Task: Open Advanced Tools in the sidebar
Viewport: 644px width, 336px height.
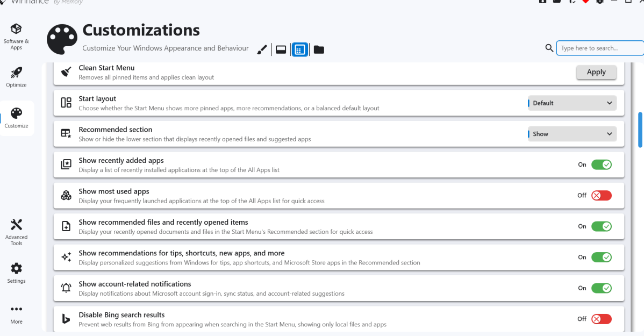Action: click(x=16, y=232)
